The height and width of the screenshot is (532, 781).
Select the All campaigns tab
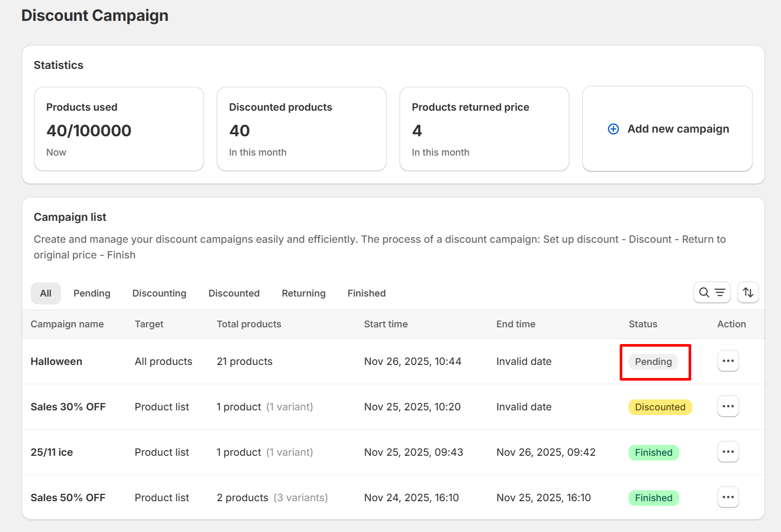[x=46, y=293]
